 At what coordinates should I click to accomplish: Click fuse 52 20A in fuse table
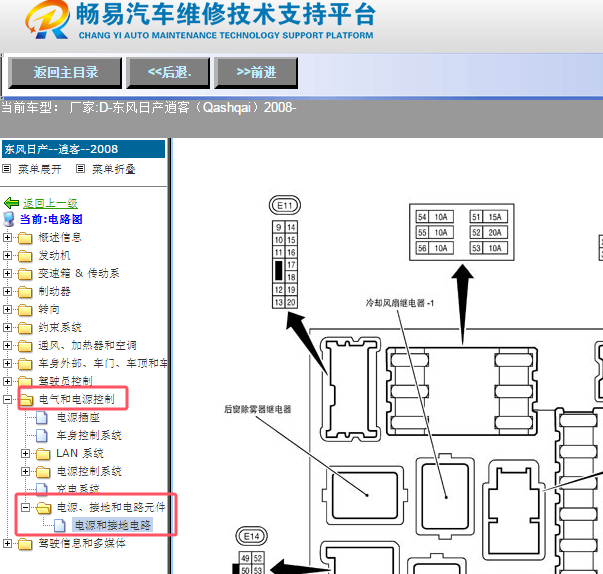tap(488, 233)
